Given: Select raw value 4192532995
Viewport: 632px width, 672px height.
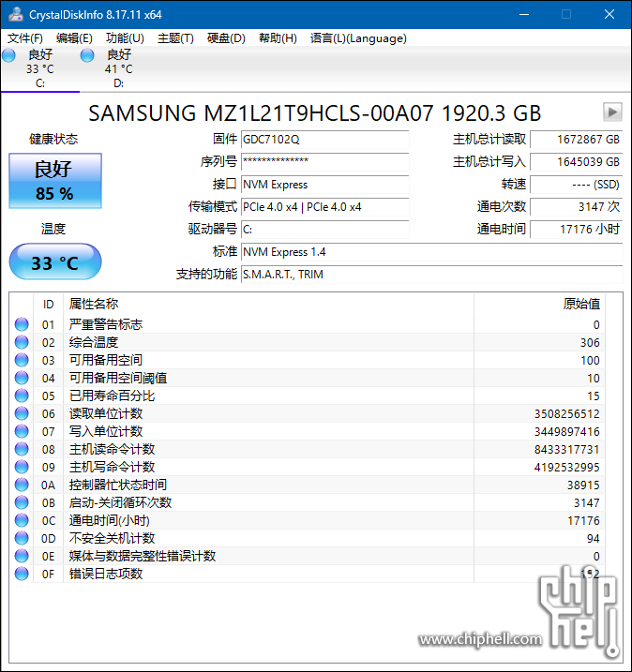Looking at the screenshot, I should coord(566,467).
